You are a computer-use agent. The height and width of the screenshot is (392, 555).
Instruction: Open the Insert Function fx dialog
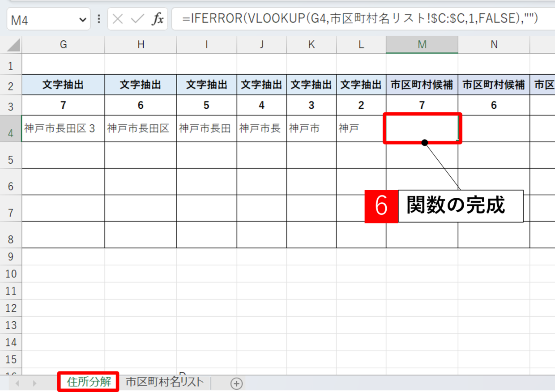click(x=158, y=19)
